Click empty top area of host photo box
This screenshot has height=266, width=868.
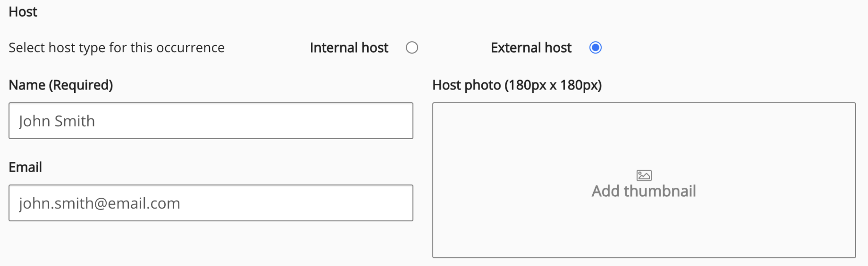click(644, 128)
